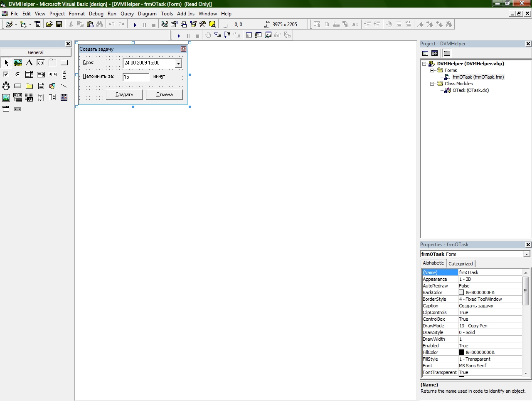Screen dimensions: 532x401
Task: Click View Code icon in Project panel
Action: (425, 53)
